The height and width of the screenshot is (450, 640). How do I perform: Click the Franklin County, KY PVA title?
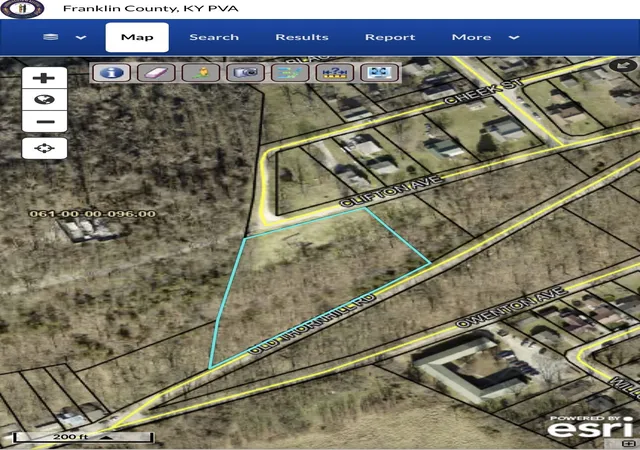pos(151,9)
